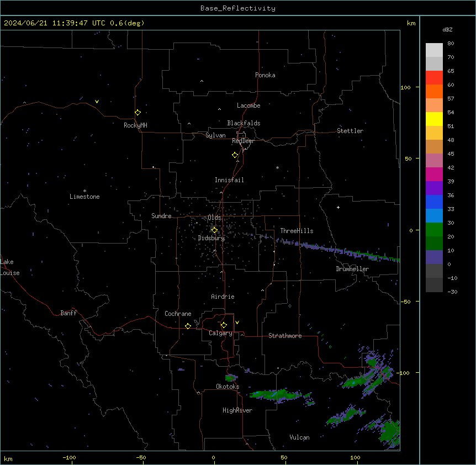The width and height of the screenshot is (476, 465).
Task: Click the yellow V marker northwest of RockyMH
Action: tap(97, 102)
